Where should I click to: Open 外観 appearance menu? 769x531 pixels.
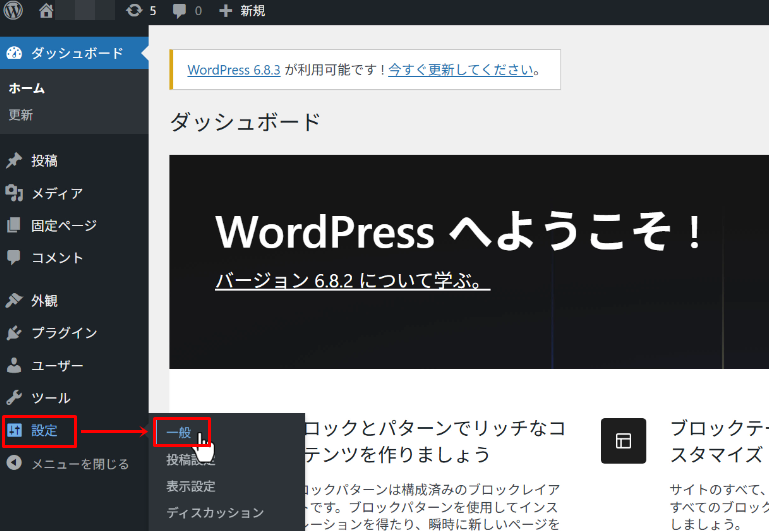tap(44, 301)
